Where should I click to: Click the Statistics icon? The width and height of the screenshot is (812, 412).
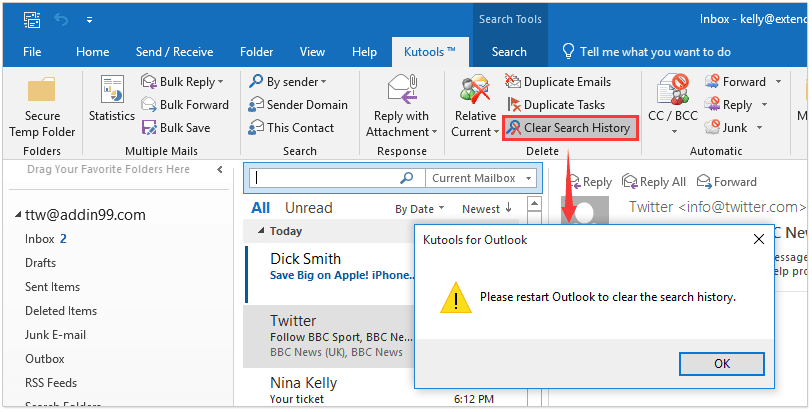point(111,100)
